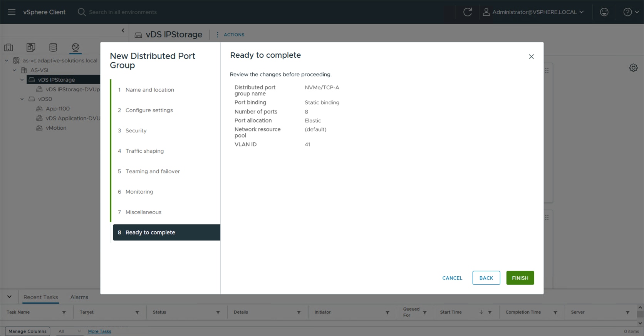The height and width of the screenshot is (336, 644).
Task: Open the smiley feedback icon
Action: (604, 12)
